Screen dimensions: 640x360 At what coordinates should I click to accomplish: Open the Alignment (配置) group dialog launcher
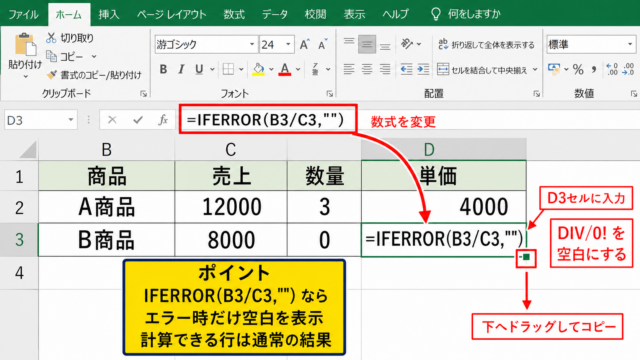click(x=537, y=94)
